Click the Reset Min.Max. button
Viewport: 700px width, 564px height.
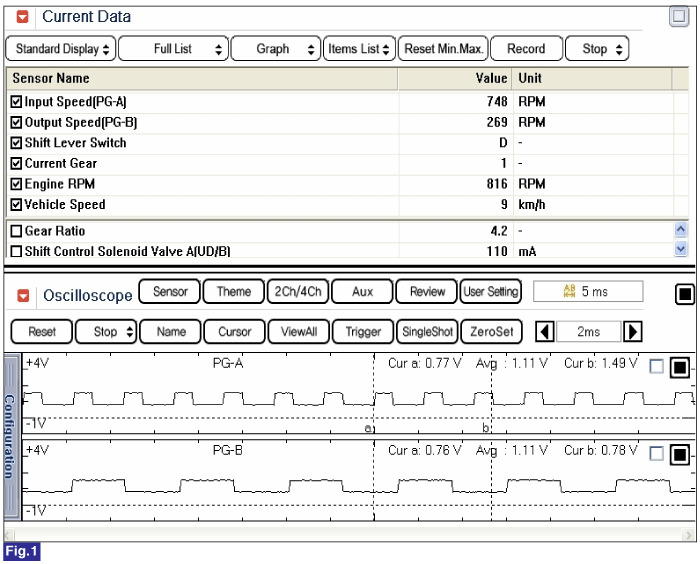[443, 49]
